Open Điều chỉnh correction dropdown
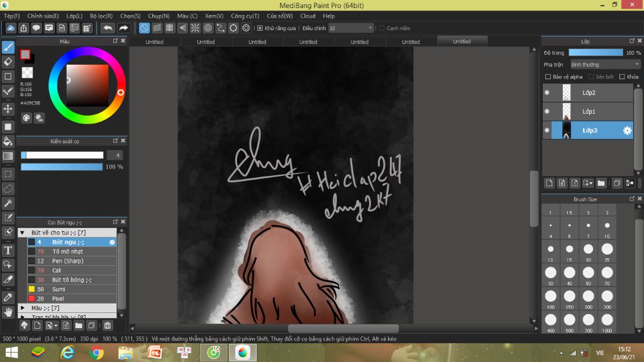Viewport: 644px width, 362px height. 351,28
